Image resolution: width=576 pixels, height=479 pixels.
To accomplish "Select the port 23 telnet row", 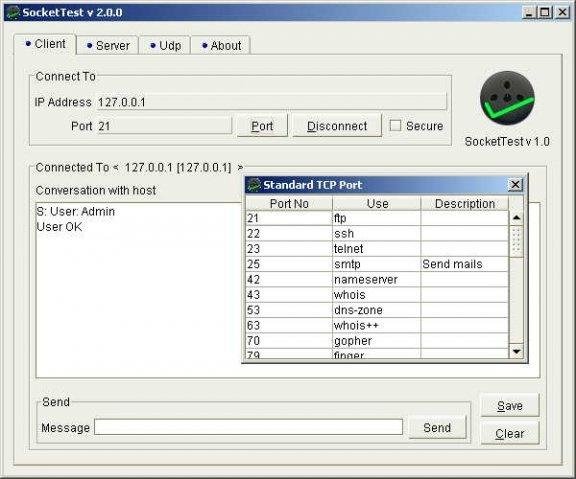I will click(x=377, y=249).
